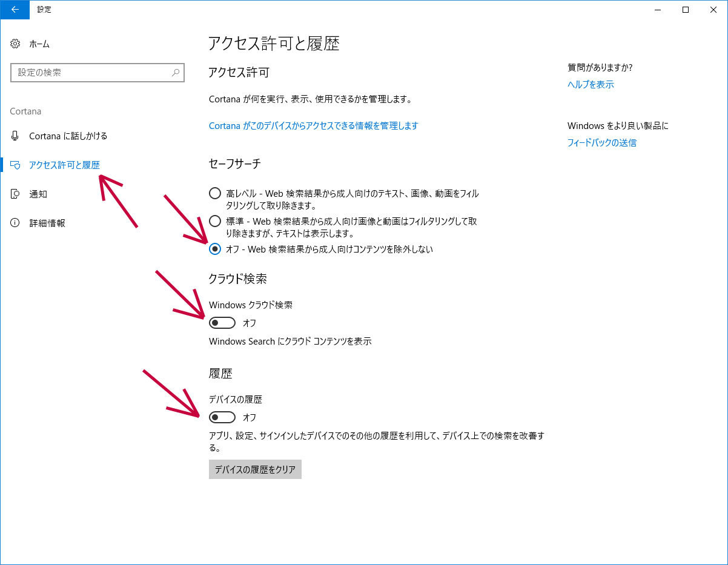The width and height of the screenshot is (728, 565).
Task: Select the 高レベル SafeSearch radio button
Action: click(x=214, y=193)
